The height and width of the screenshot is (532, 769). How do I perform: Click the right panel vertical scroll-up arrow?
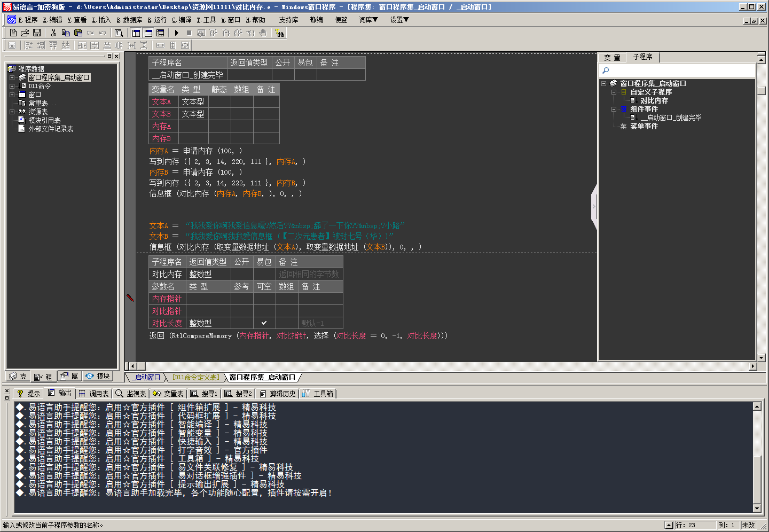(762, 59)
